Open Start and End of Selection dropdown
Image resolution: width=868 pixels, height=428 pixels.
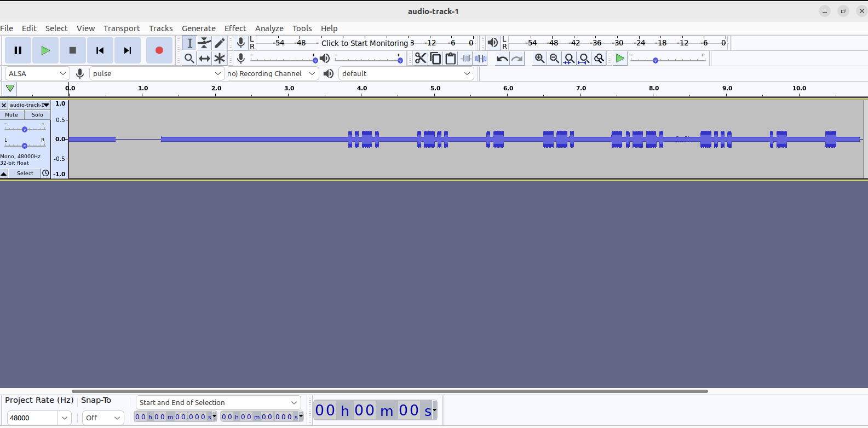(x=218, y=402)
